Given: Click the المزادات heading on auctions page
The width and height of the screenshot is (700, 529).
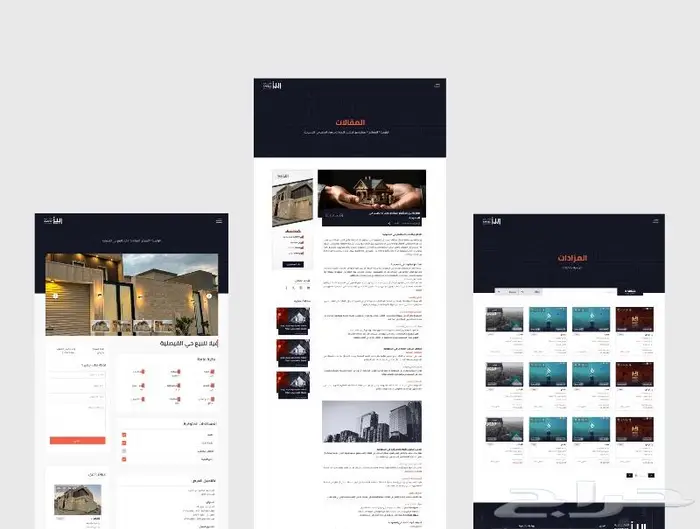Looking at the screenshot, I should (x=572, y=258).
